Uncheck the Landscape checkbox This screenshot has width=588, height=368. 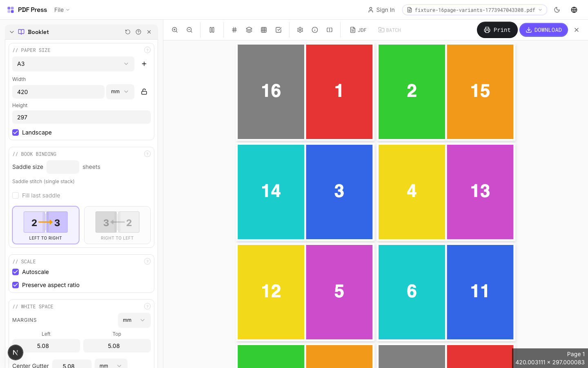tap(16, 132)
